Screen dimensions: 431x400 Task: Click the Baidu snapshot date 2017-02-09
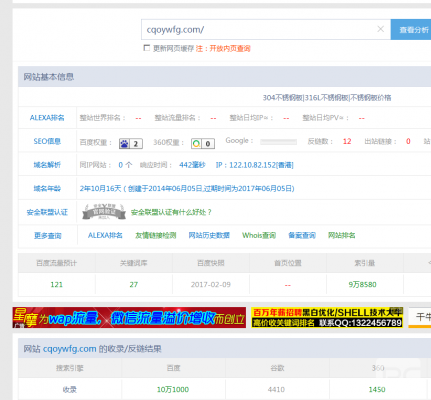[211, 284]
